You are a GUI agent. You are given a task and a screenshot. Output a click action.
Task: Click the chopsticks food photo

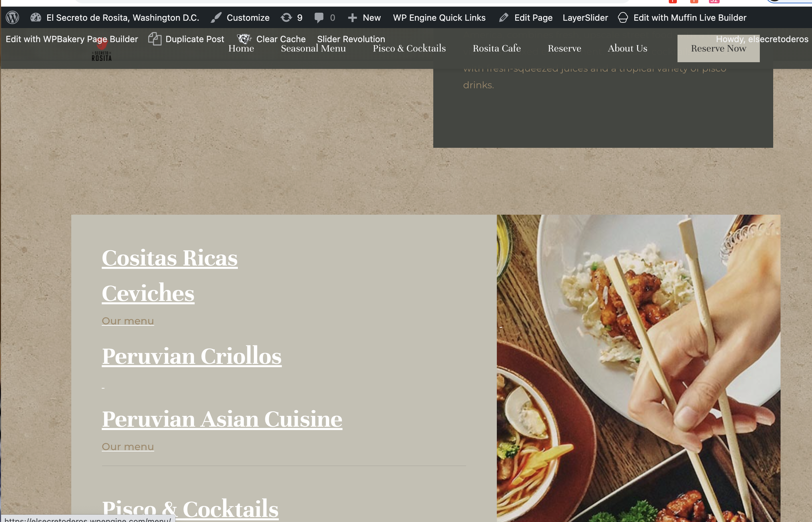(638, 368)
